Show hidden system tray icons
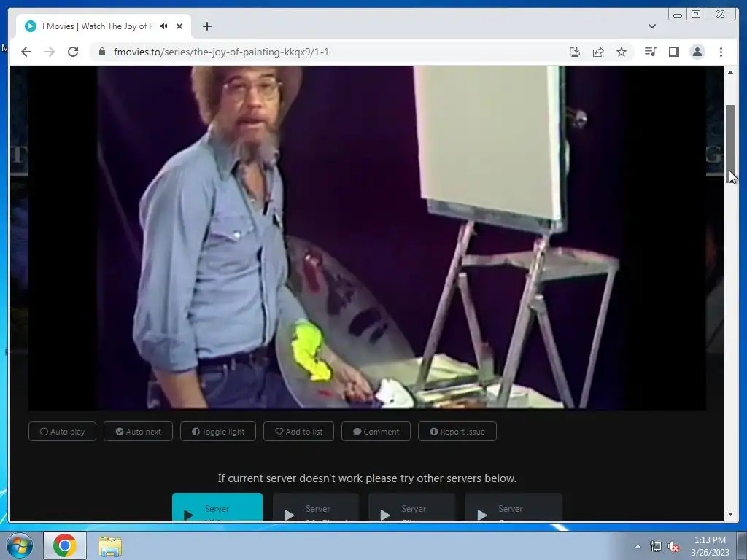The image size is (747, 560). tap(638, 546)
